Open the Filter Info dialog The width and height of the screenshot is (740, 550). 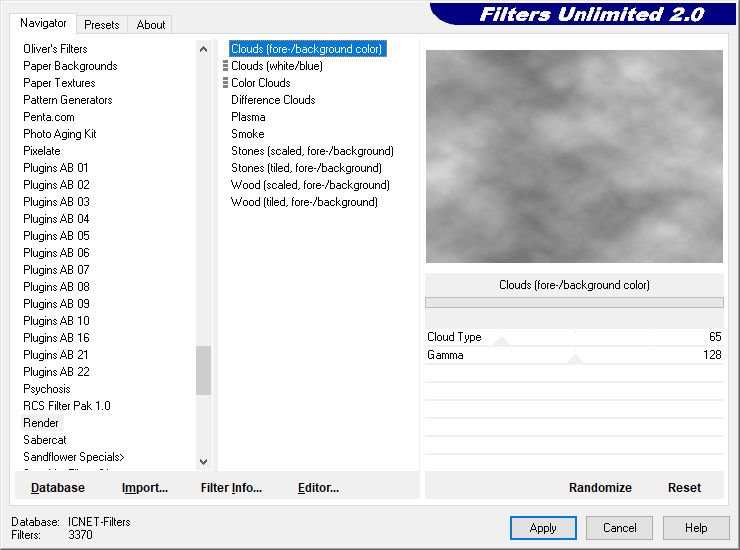click(x=231, y=488)
